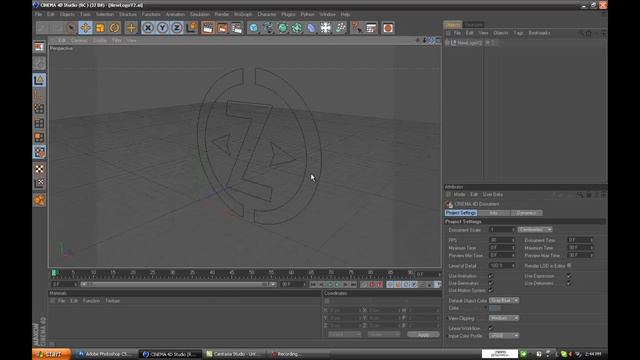Click the Render View clapperboard icon
Viewport: 640px width, 360px height.
208,28
